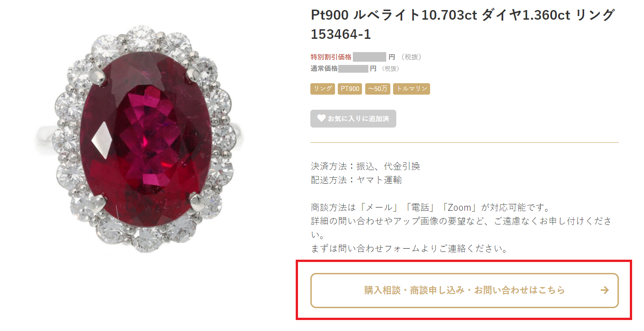Image resolution: width=644 pixels, height=331 pixels.
Task: Click the 特別割引価格 label
Action: [x=331, y=57]
